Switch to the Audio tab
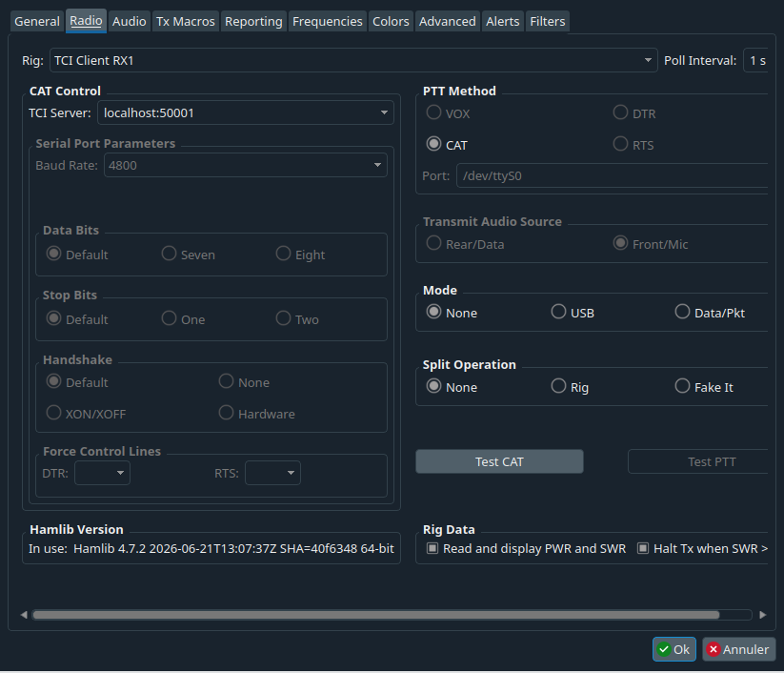Image resolution: width=784 pixels, height=673 pixels. click(129, 22)
